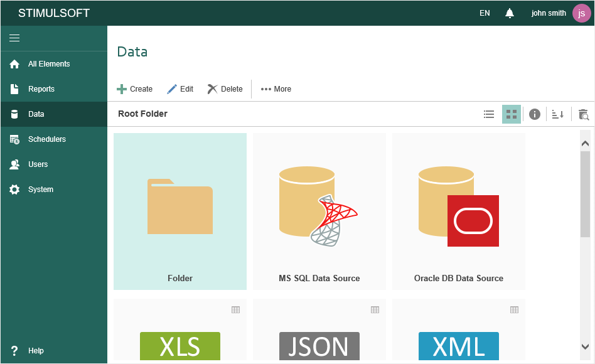Toggle thumbnail grid view icon

(511, 114)
